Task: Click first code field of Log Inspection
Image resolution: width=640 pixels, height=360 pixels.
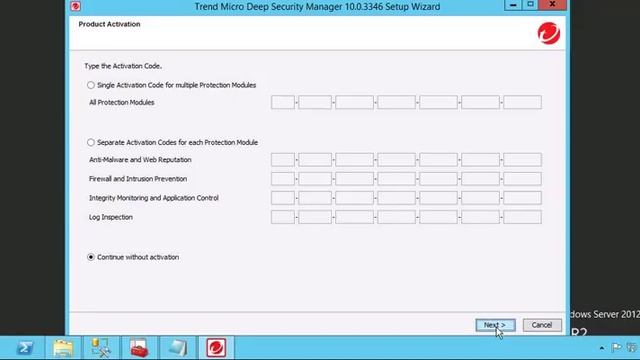Action: (282, 217)
